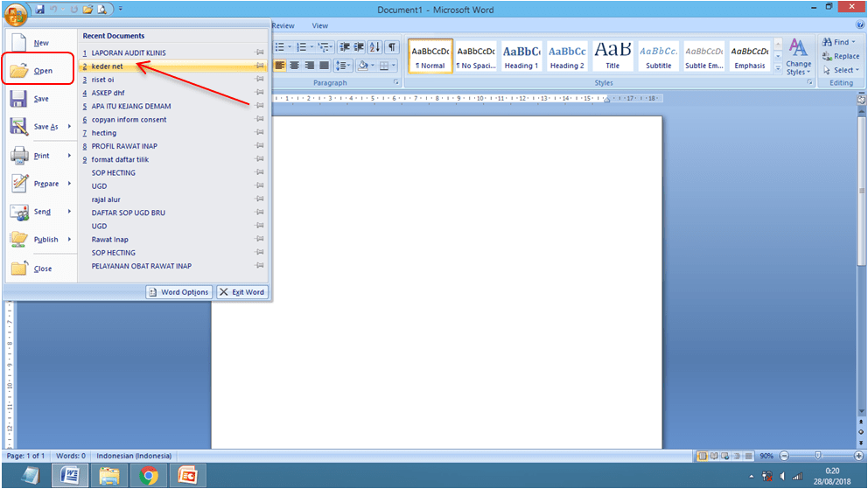Screen dimensions: 868x489
Task: Toggle Center alignment
Action: [295, 66]
